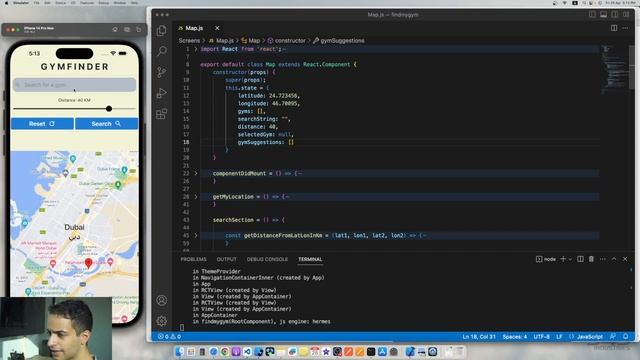The width and height of the screenshot is (640, 360).
Task: Click the simulator Screenshot toolbar icon
Action: pos(127,29)
